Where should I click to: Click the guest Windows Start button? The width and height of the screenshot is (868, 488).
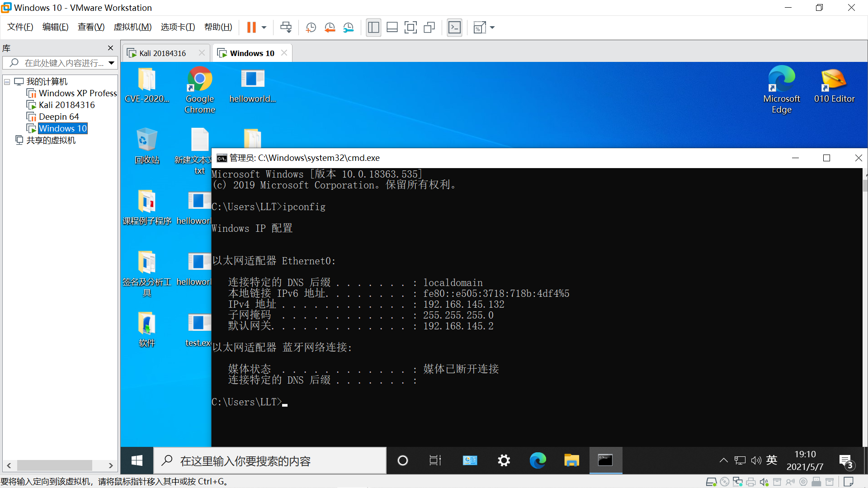click(137, 460)
